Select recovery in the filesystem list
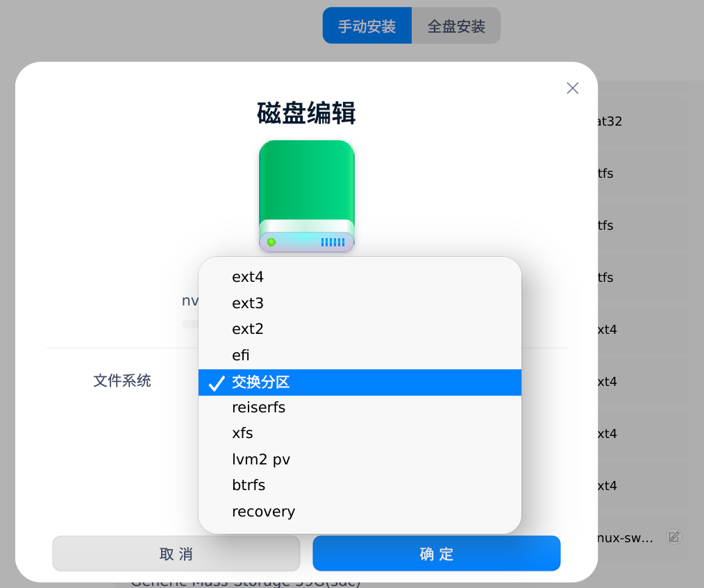The width and height of the screenshot is (704, 588). click(360, 511)
